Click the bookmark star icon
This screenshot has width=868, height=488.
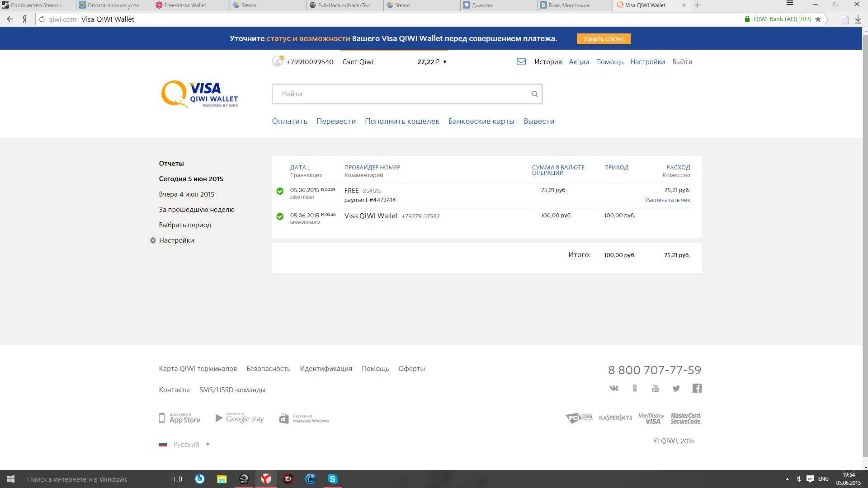coord(818,19)
